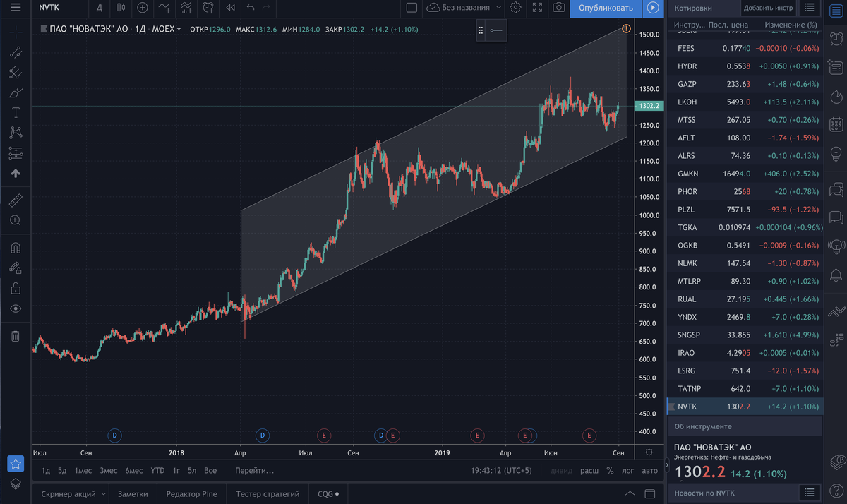This screenshot has height=504, width=847.
Task: Select the YTD time range
Action: pos(157,470)
